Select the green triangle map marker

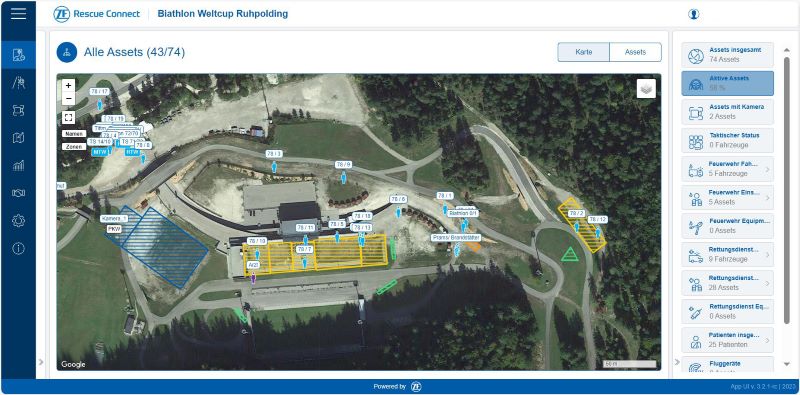[570, 254]
